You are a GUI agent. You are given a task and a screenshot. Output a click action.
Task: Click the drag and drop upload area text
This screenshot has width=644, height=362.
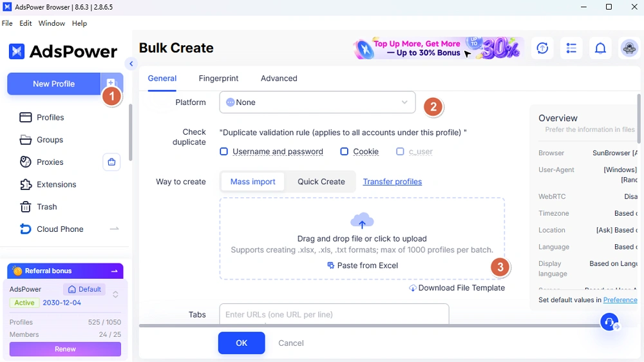tap(362, 239)
